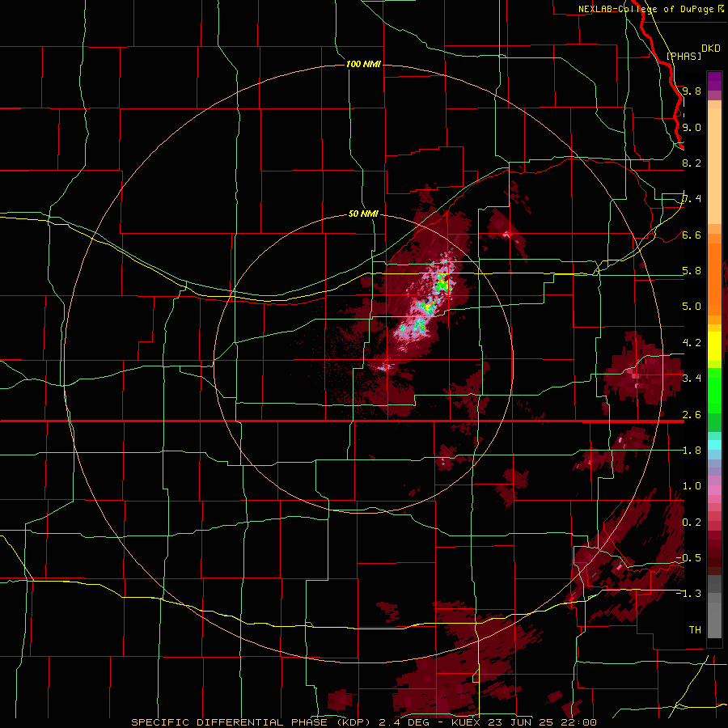
Task: Click the 1.8 value on the color scale
Action: pos(692,450)
